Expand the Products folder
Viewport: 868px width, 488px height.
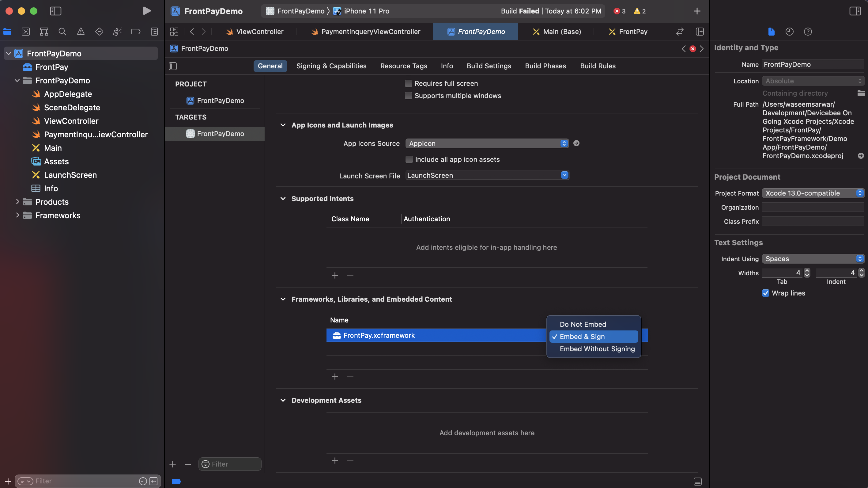[x=17, y=202]
